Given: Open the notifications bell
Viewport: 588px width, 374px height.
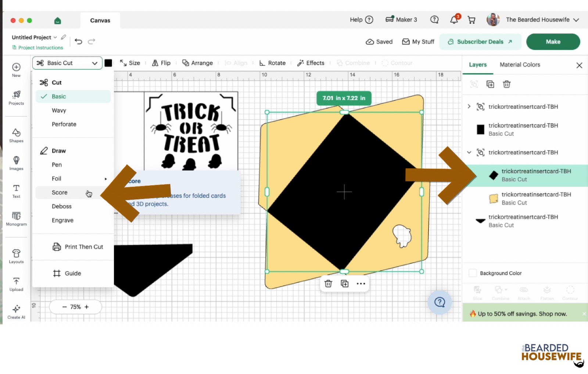Looking at the screenshot, I should coord(454,20).
